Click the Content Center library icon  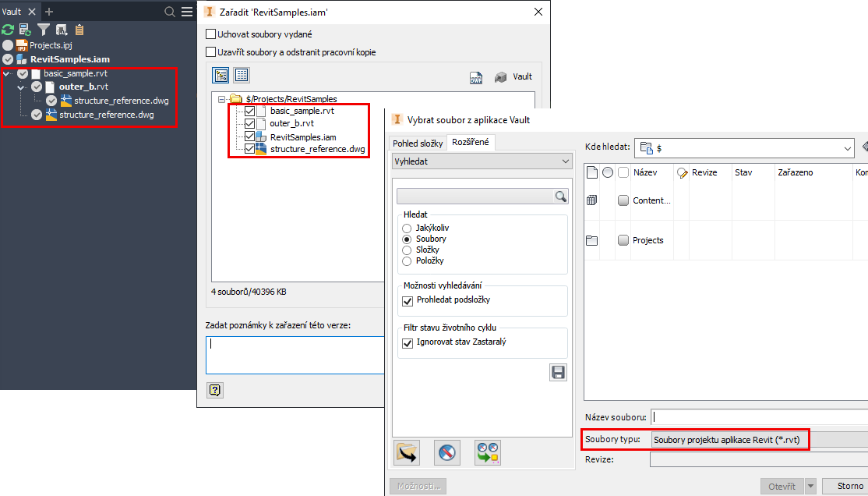591,200
